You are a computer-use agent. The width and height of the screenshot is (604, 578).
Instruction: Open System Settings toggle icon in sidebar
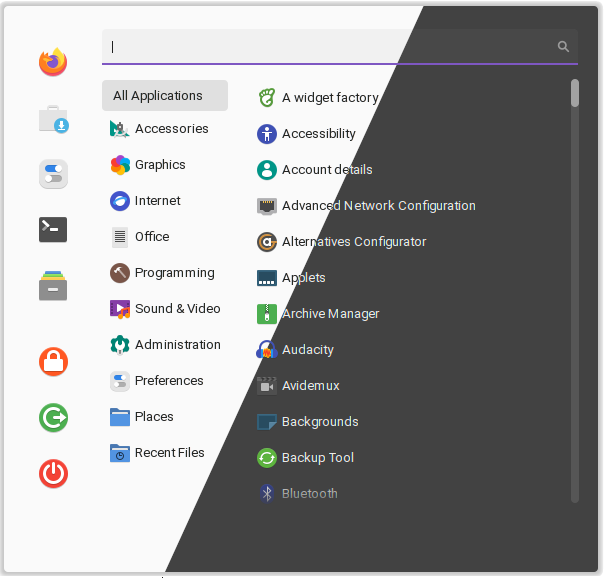pos(53,174)
